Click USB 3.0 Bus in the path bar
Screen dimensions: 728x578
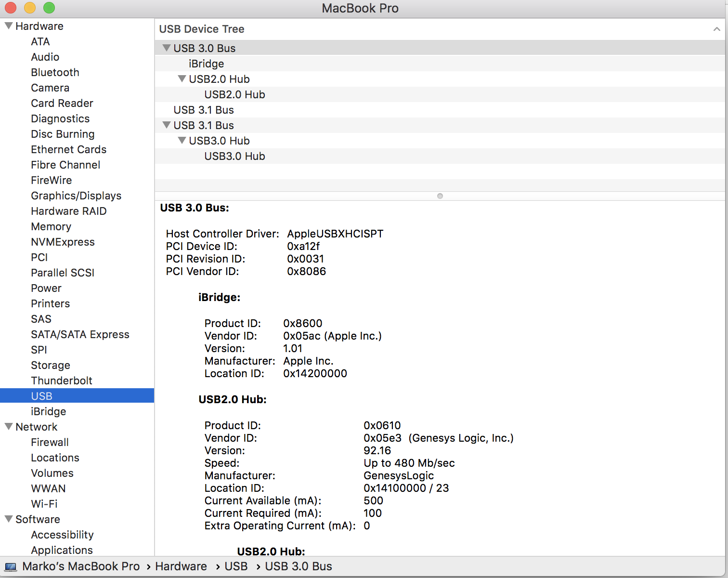click(x=299, y=566)
